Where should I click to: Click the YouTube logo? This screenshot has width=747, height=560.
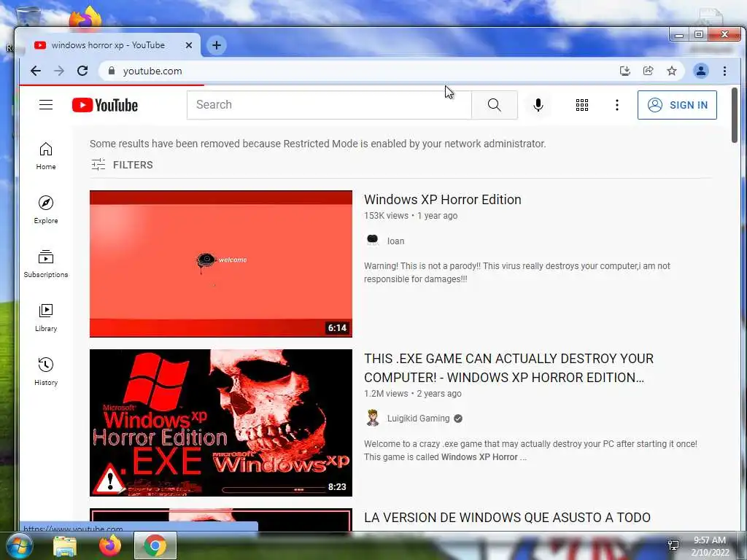[105, 105]
